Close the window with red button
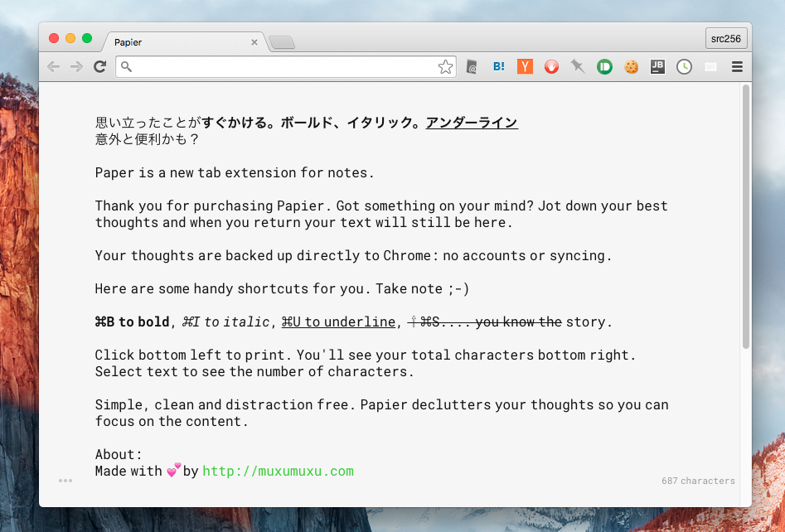The height and width of the screenshot is (532, 785). pos(54,38)
